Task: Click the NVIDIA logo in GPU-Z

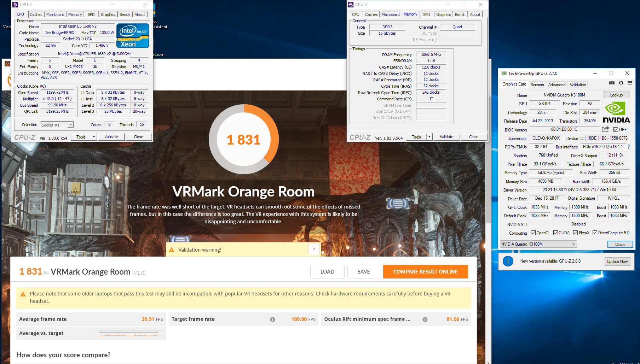Action: (616, 112)
